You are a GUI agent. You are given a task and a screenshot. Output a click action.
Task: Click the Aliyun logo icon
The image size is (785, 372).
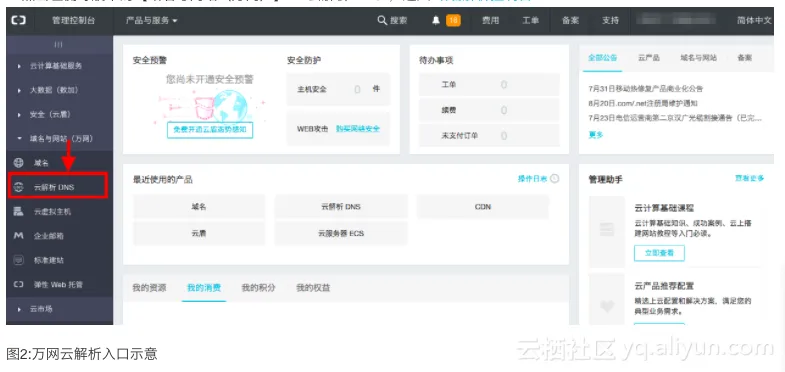click(x=19, y=21)
